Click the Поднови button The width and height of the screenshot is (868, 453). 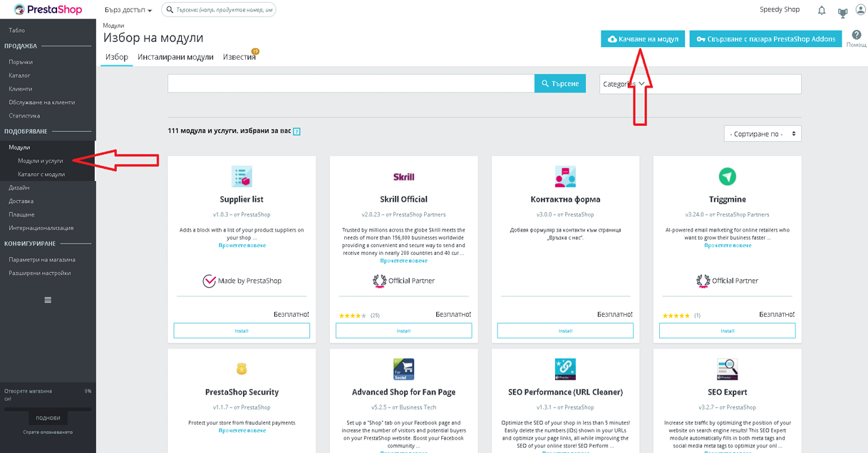click(x=48, y=418)
